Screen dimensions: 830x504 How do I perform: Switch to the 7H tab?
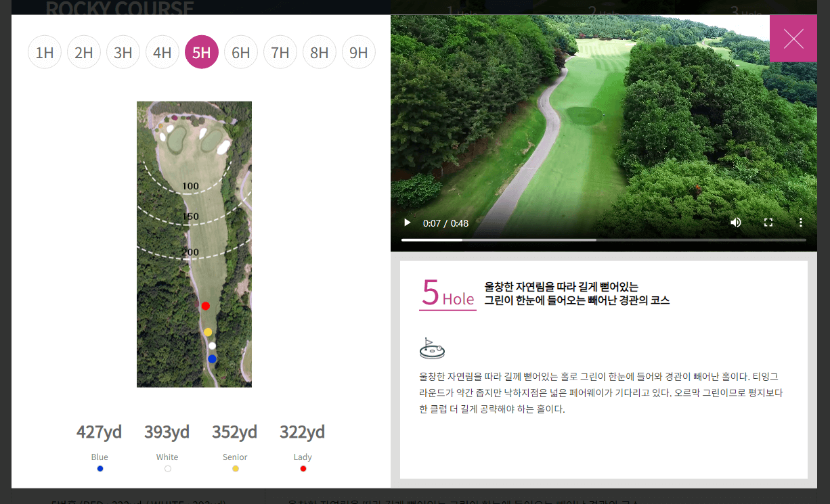(280, 51)
